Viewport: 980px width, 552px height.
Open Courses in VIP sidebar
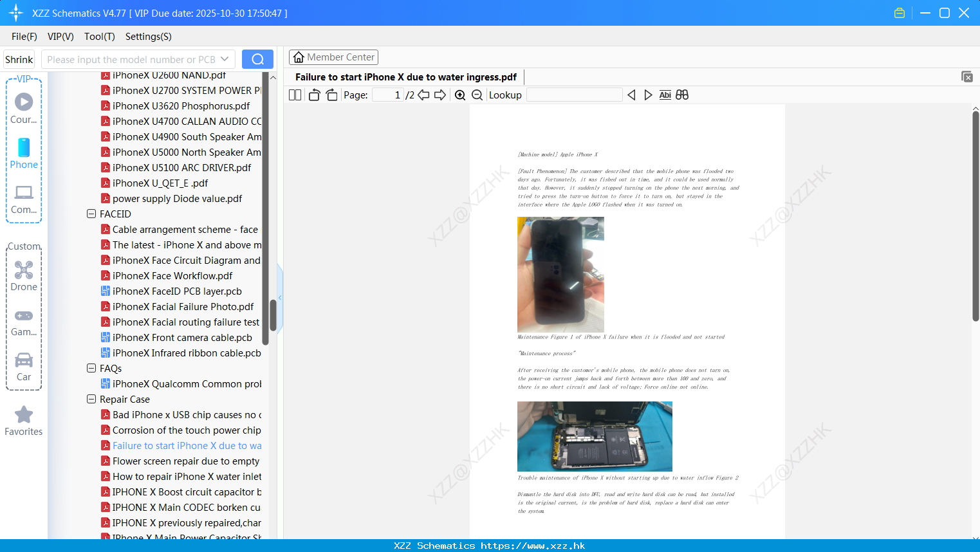click(x=24, y=108)
